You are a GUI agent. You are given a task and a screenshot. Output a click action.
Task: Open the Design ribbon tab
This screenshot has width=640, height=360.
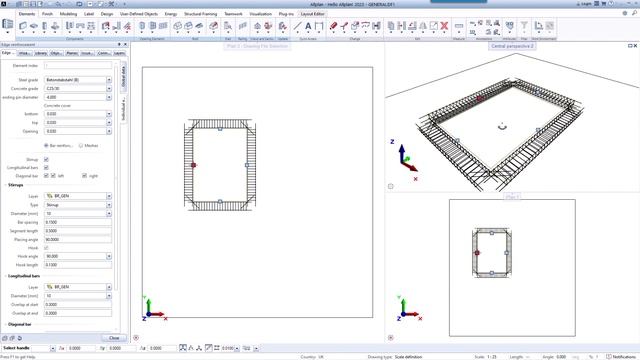point(107,14)
